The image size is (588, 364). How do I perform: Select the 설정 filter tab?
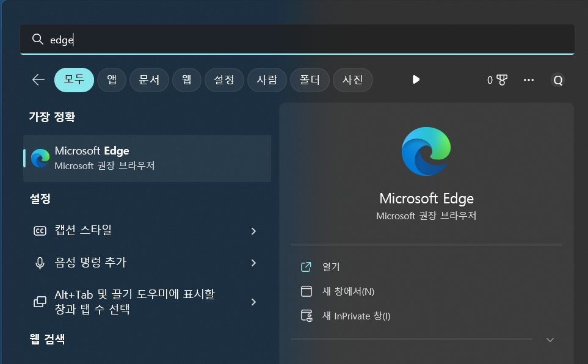click(224, 79)
